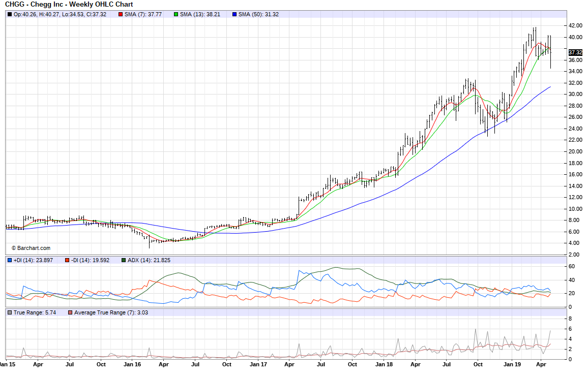Screen dimensions: 588x380
Task: Click the most recent weekly price bar
Action: pyautogui.click(x=550, y=52)
